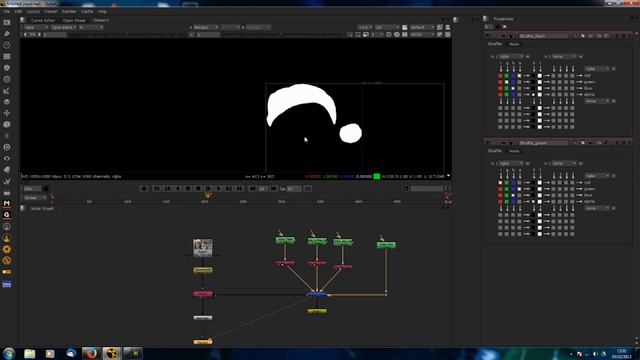Open Shuffle_hair in 1 rgba dropdown

[511, 56]
